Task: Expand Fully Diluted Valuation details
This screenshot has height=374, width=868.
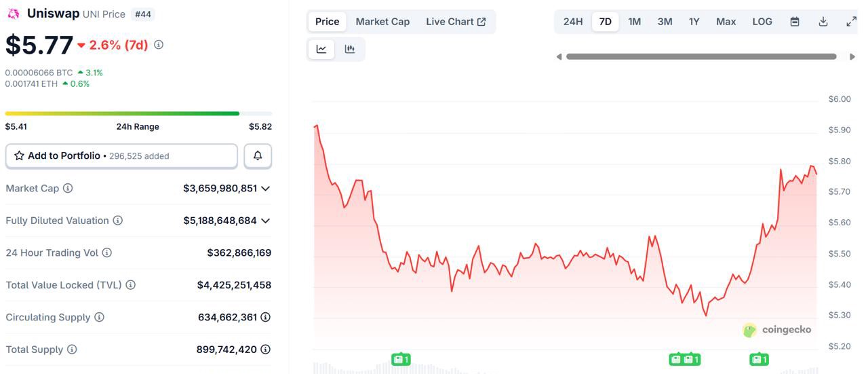Action: coord(266,221)
